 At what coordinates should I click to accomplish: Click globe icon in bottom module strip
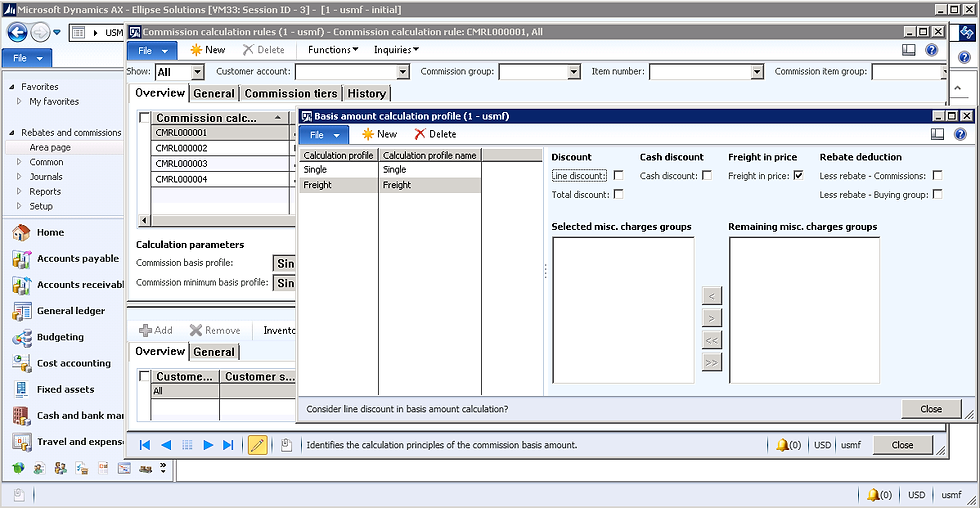coord(19,468)
